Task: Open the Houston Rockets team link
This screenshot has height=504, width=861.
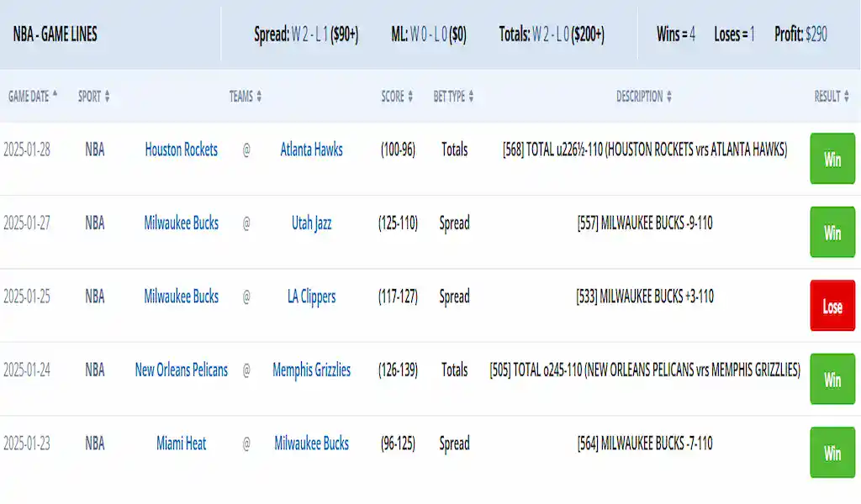Action: pos(182,150)
